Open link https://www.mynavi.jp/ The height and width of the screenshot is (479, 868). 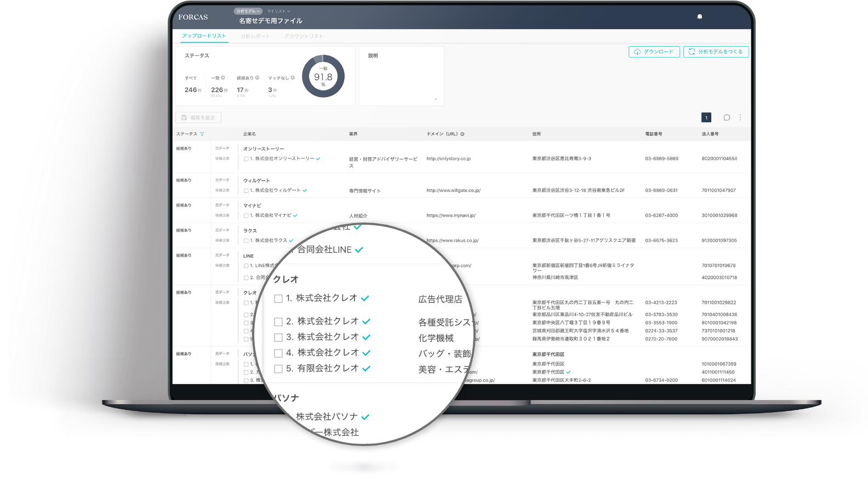451,215
